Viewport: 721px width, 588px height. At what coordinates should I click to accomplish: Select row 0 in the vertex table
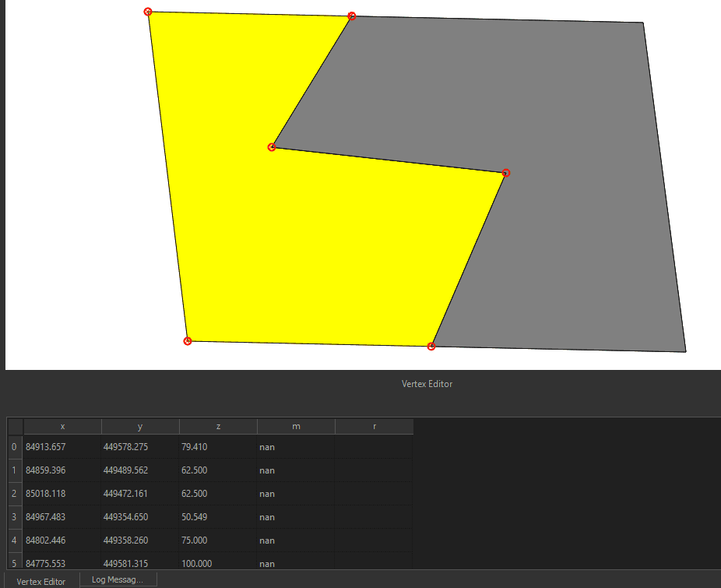(14, 447)
